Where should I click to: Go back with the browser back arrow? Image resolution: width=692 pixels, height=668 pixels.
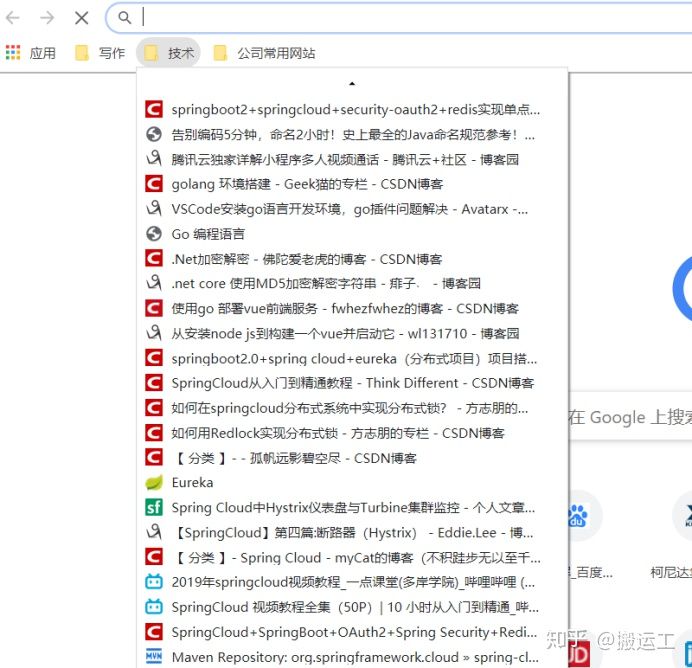point(13,18)
